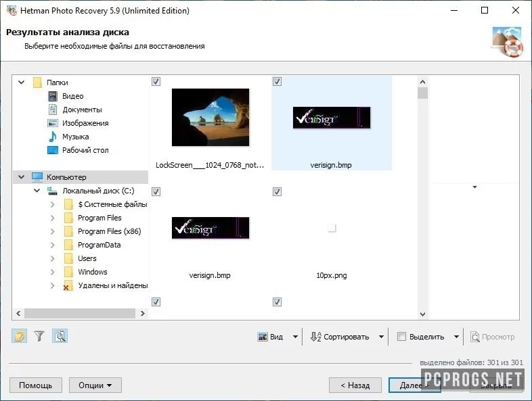Image resolution: width=532 pixels, height=401 pixels.
Task: Expand the $ Системные файлы folder
Action: (52, 204)
